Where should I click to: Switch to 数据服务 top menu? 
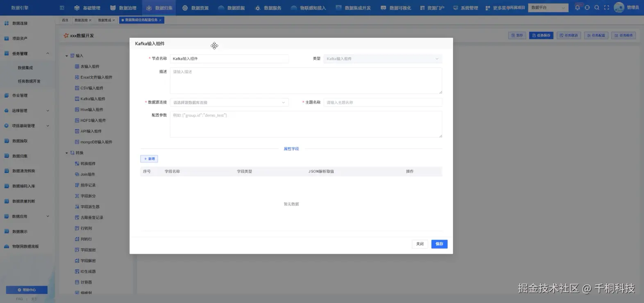click(268, 8)
